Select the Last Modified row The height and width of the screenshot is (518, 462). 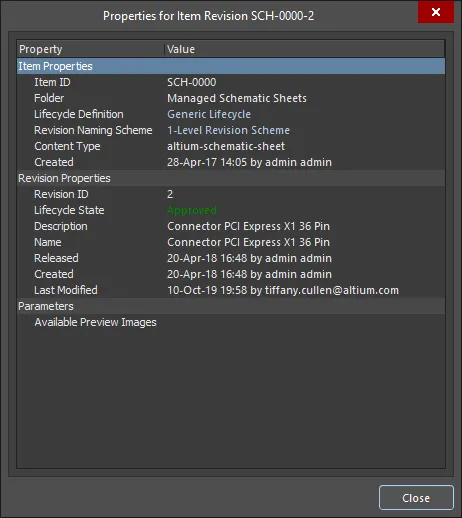pos(231,290)
